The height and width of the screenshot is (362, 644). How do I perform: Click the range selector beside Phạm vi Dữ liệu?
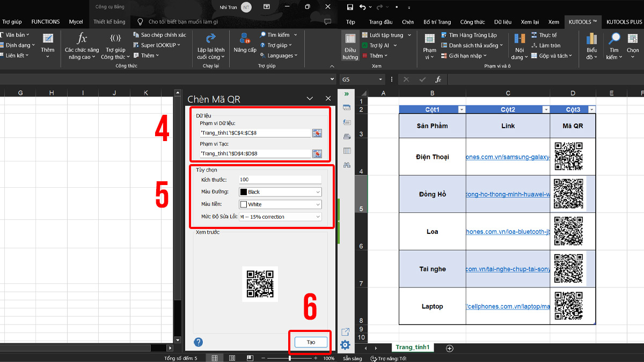coord(317,133)
